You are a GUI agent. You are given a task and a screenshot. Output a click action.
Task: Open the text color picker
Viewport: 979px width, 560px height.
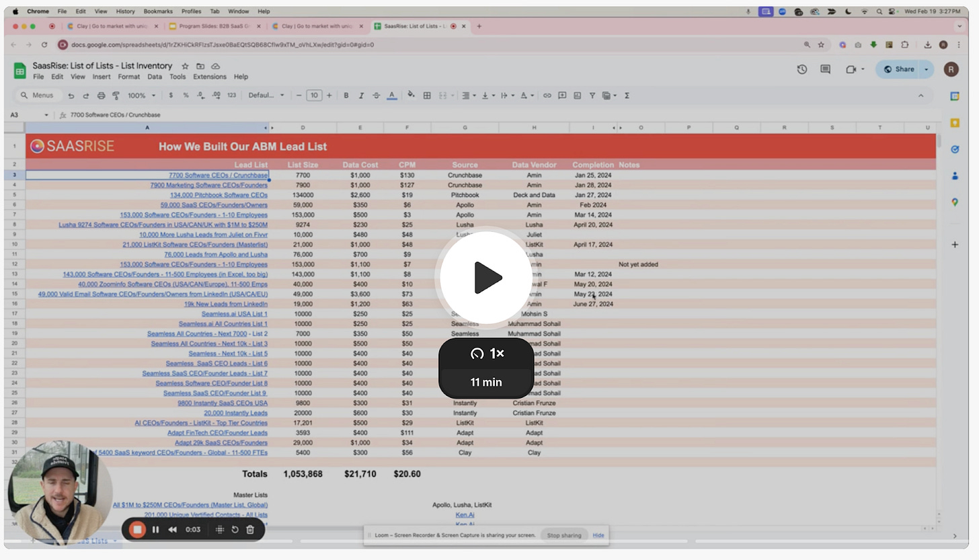click(x=391, y=95)
